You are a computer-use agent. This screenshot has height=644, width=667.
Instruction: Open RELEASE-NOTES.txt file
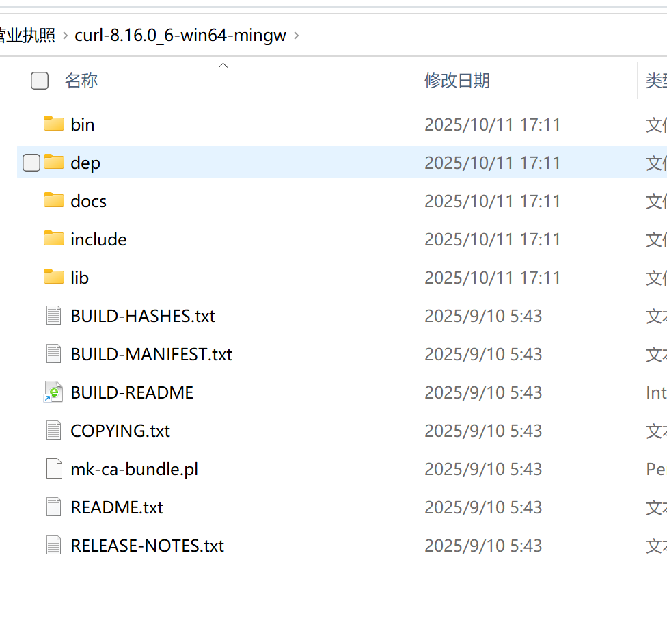coord(147,545)
